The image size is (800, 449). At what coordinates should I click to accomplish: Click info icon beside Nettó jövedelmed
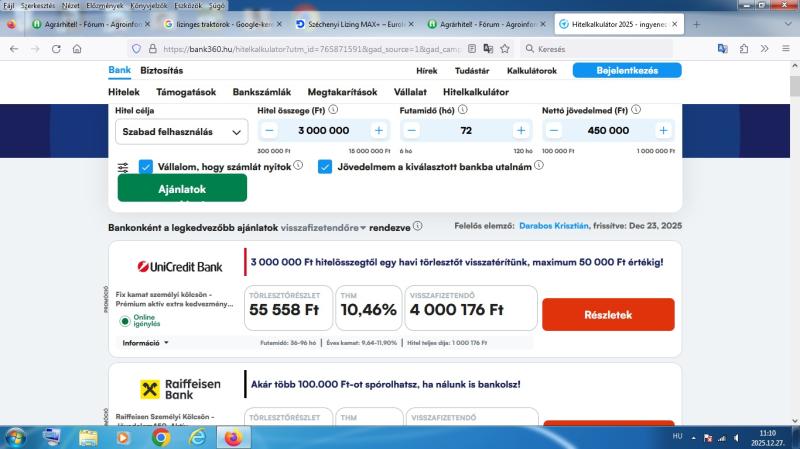pyautogui.click(x=636, y=110)
